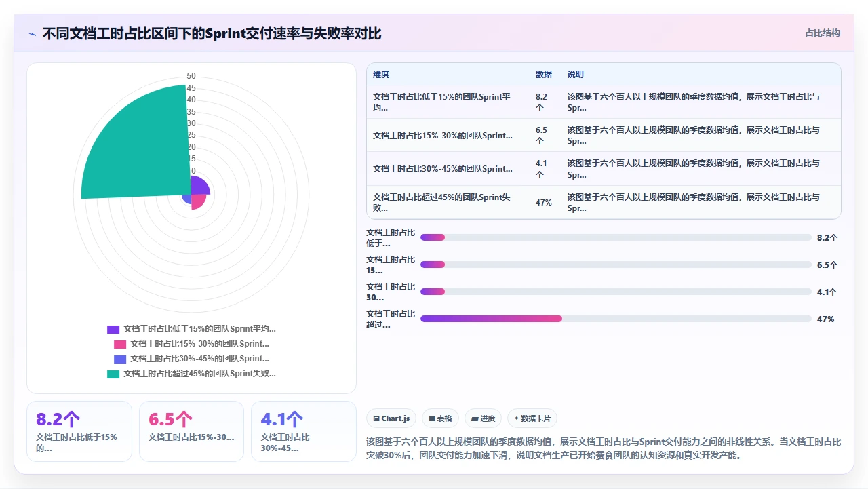Click the 47% table cell

pos(543,202)
